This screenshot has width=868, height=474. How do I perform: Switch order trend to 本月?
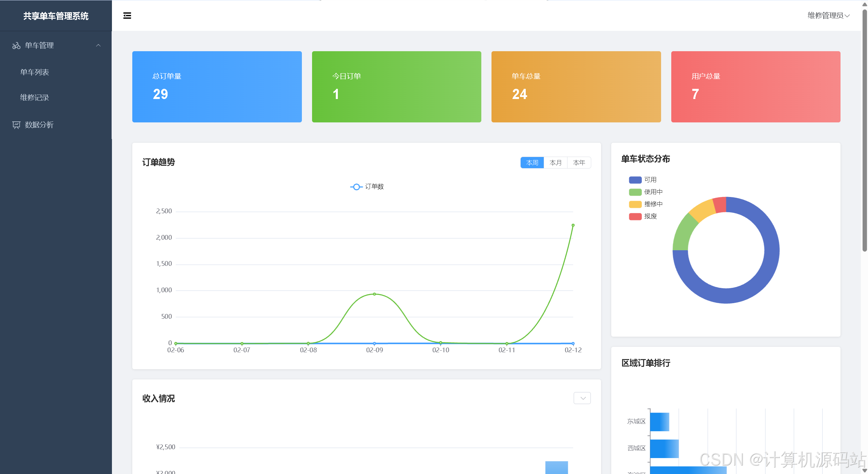(555, 163)
